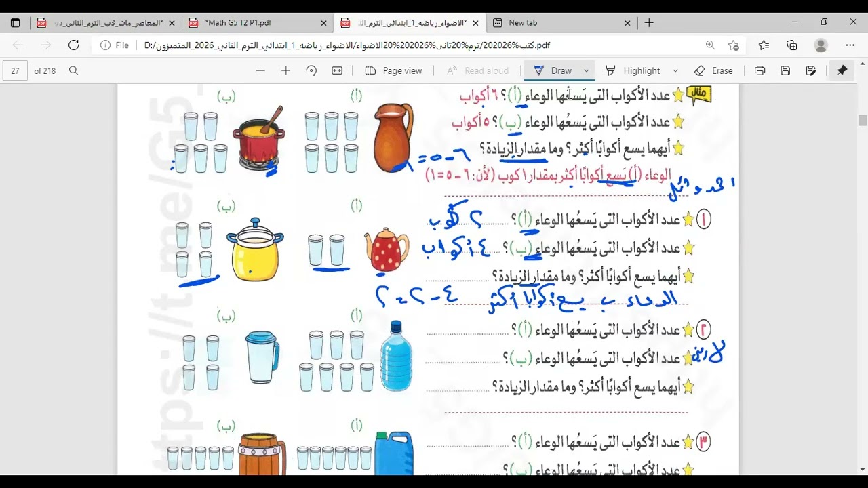Screen dimensions: 868x488
Task: Click the Save as icon
Action: 811,70
